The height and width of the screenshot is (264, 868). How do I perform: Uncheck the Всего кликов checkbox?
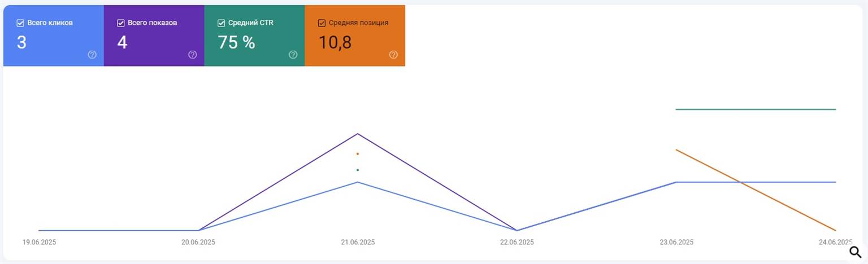coord(20,23)
